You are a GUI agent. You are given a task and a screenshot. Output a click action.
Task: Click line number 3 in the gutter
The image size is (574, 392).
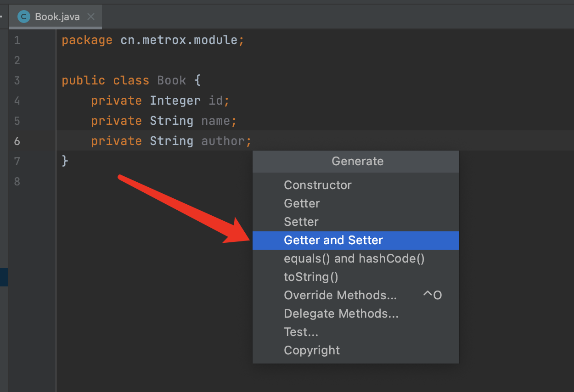click(x=17, y=80)
